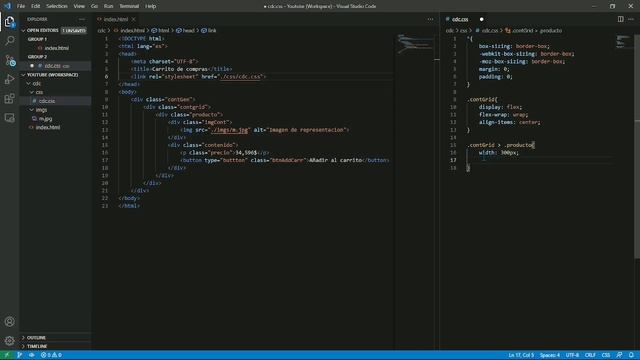Open the Run menu

pyautogui.click(x=108, y=6)
